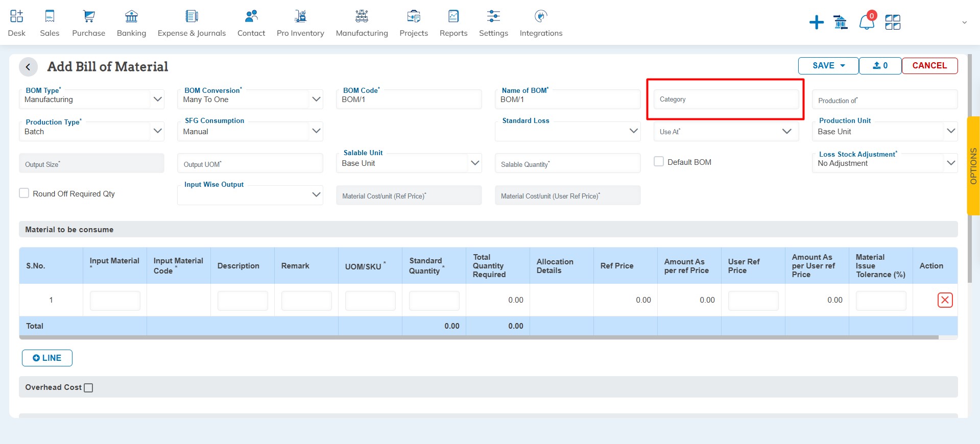Delete row 1 with red X icon
980x444 pixels.
coord(945,300)
